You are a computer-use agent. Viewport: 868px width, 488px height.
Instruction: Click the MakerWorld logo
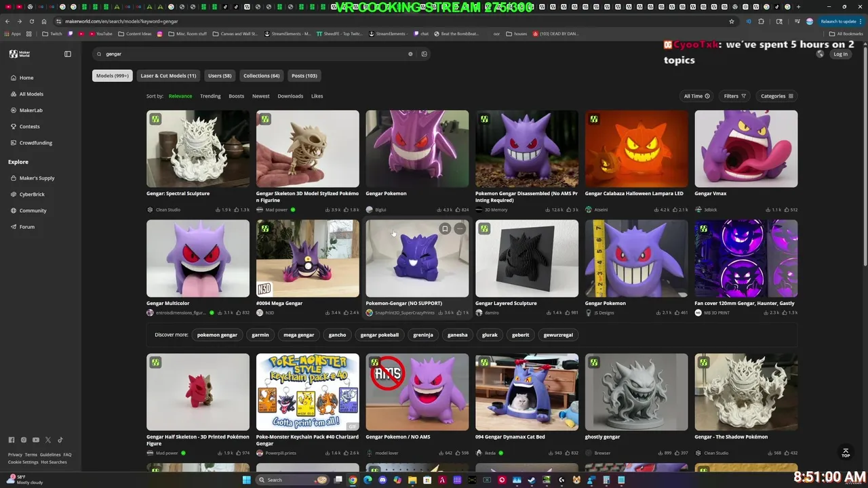(20, 54)
